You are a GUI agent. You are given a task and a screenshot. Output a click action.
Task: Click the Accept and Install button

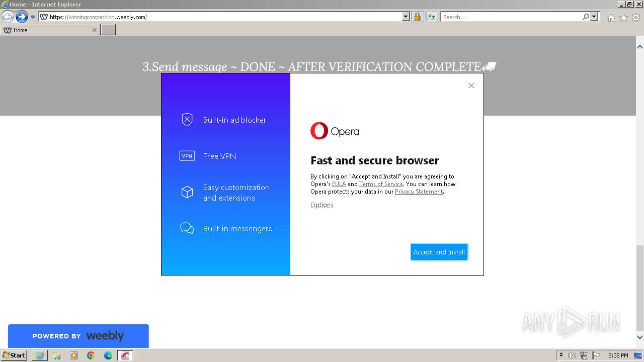pos(439,252)
